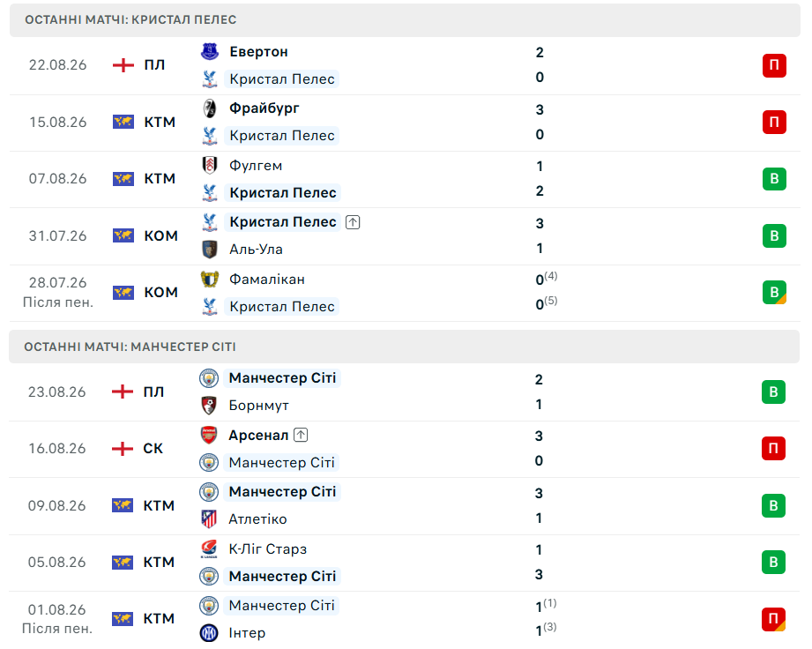Open the Манчестер Сіті vs Борнмут match

(405, 392)
